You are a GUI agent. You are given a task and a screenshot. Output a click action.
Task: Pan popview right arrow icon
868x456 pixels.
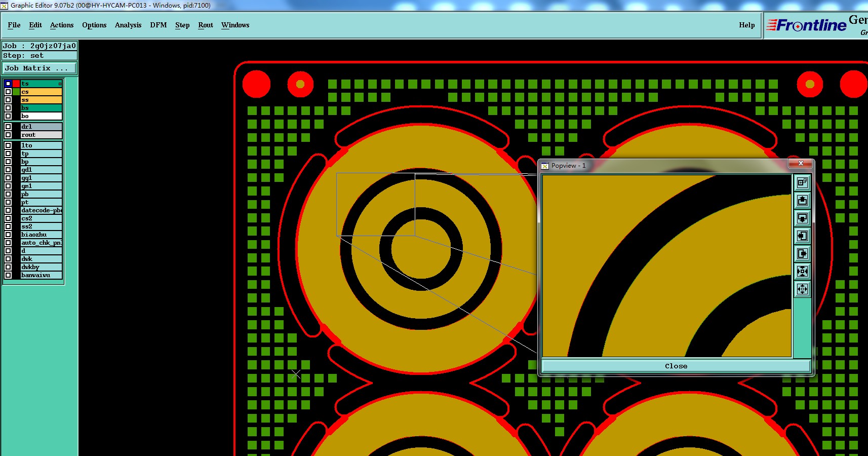coord(802,253)
